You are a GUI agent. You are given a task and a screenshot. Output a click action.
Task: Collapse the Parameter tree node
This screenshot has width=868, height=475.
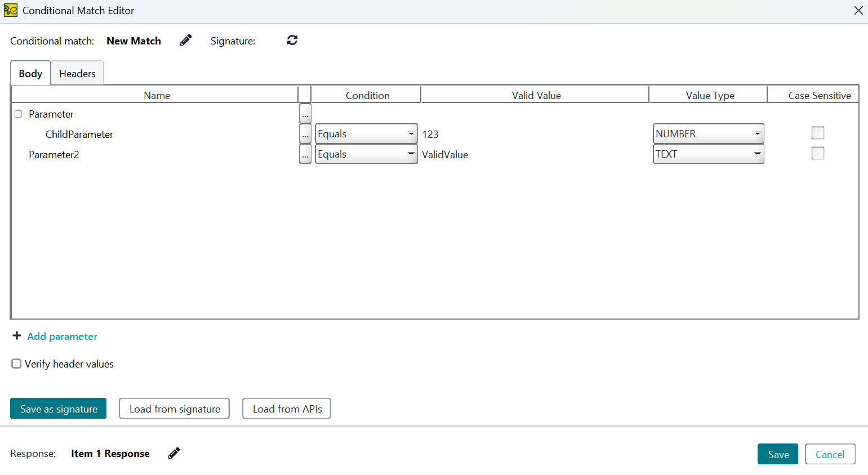(18, 114)
